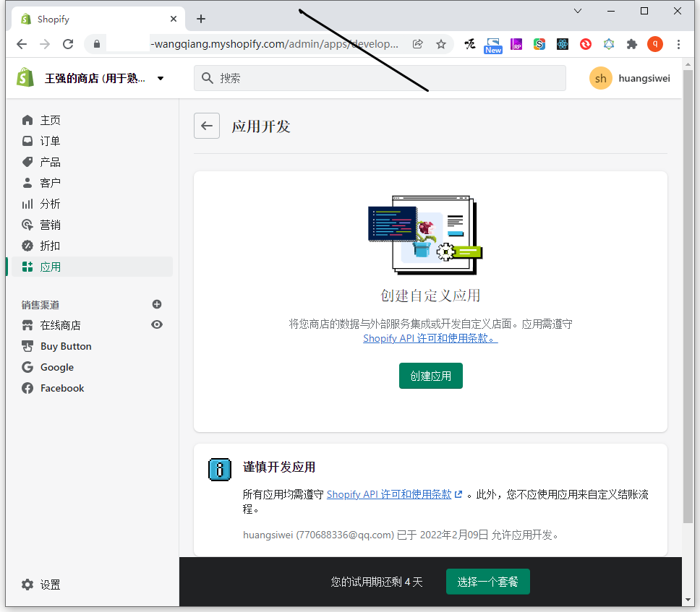Click the calligraphy extension icon
700x612 pixels.
(x=469, y=44)
